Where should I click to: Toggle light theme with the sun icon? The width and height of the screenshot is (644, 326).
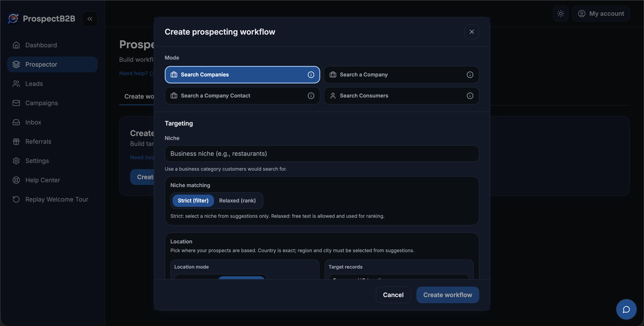coord(561,14)
